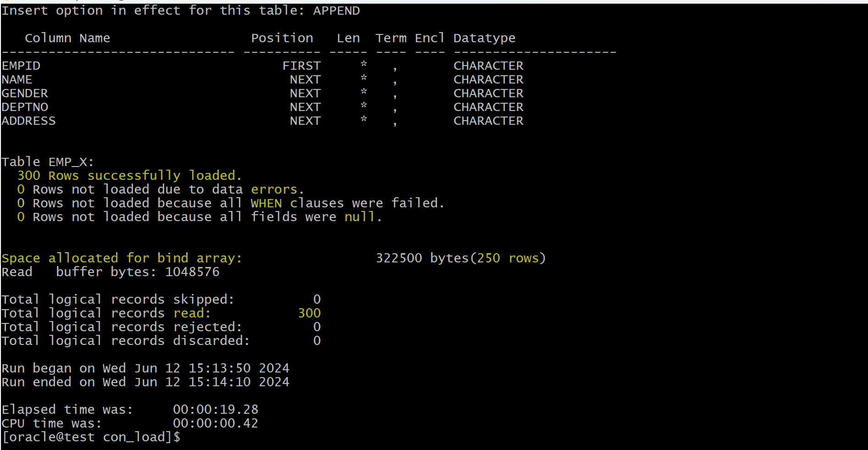Click the 'Term' column header
The height and width of the screenshot is (450, 868).
(x=391, y=38)
